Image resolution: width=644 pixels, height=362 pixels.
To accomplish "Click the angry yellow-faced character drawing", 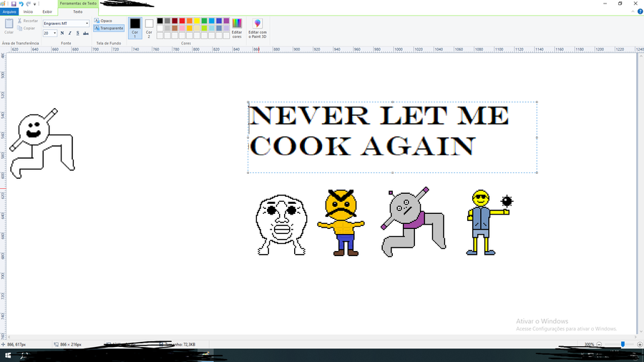I will 341,222.
